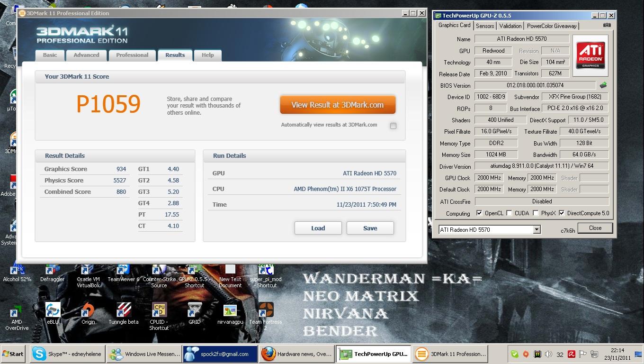Click the green checkmark tray icon
This screenshot has height=364, width=644.
(514, 354)
